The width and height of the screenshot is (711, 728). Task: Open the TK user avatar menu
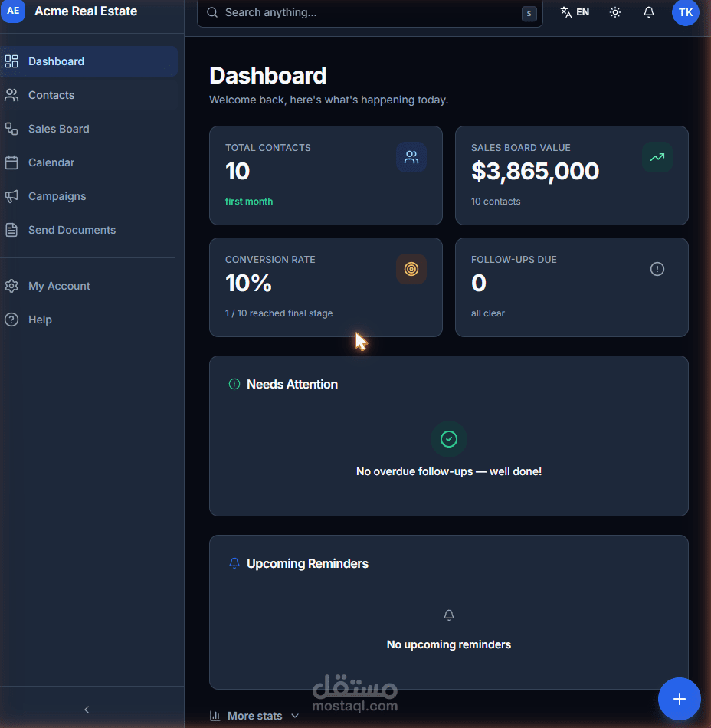click(x=686, y=12)
